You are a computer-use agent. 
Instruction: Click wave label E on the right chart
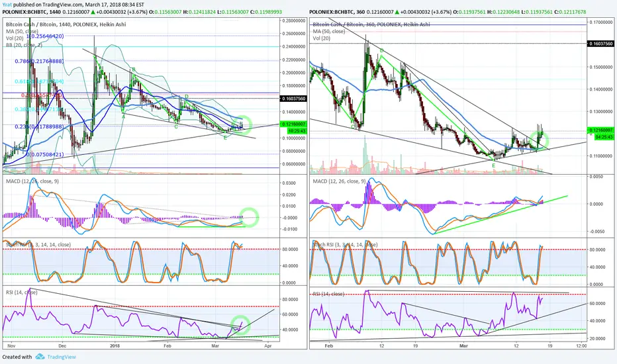pos(494,166)
